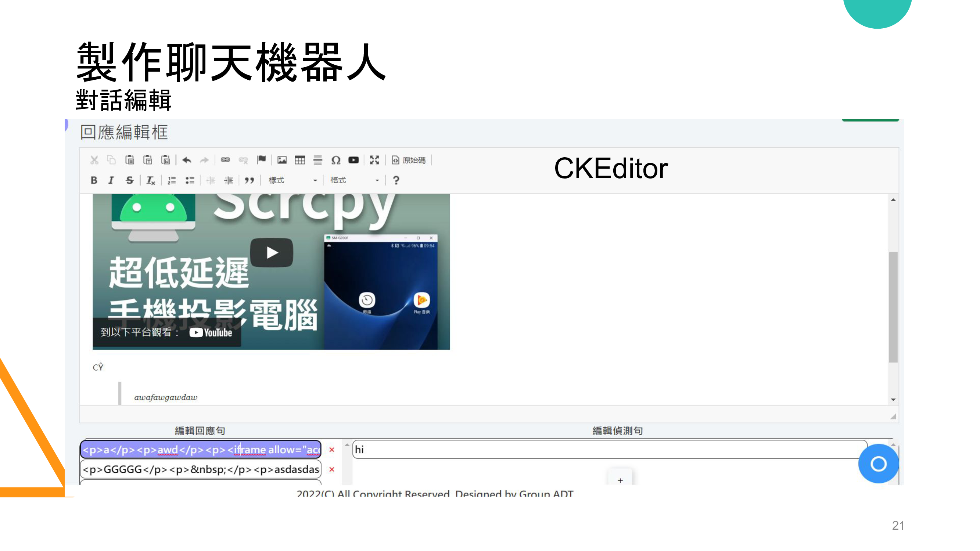Open the 格式 format dropdown
This screenshot has height=551, width=980.
(354, 180)
